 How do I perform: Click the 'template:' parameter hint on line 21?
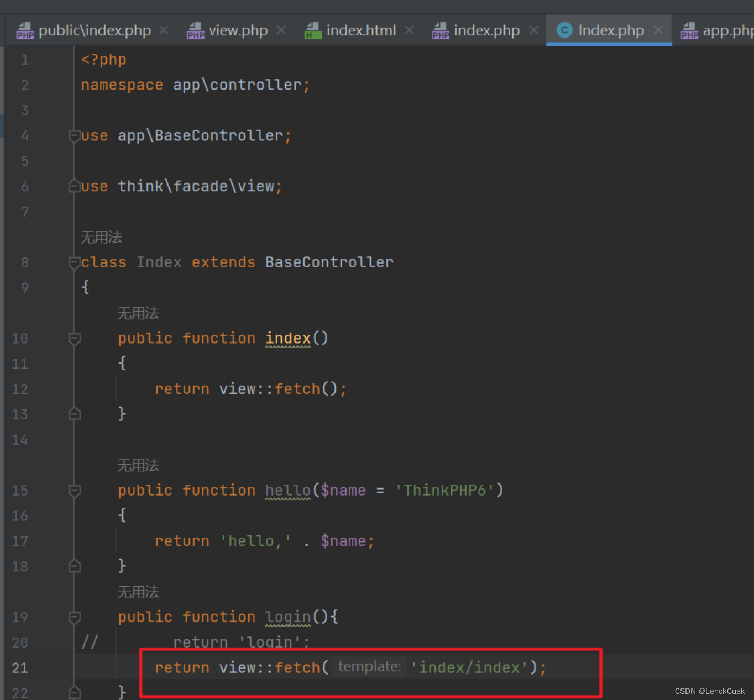click(369, 667)
